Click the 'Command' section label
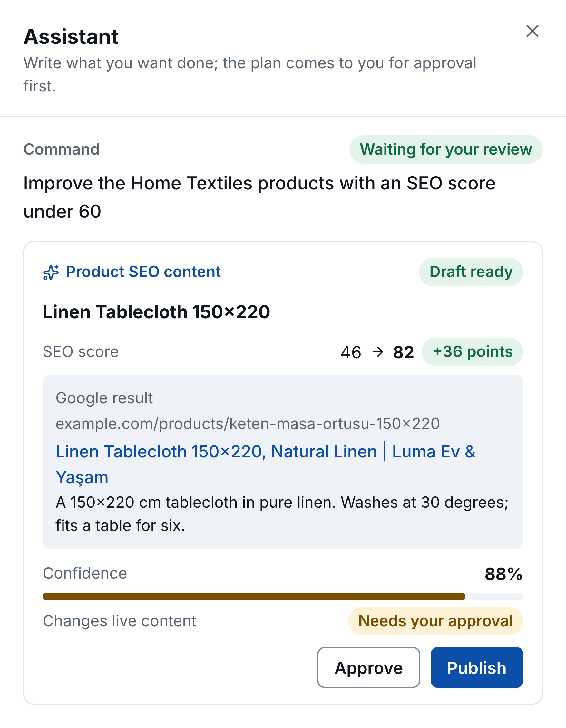566x728 pixels. tap(61, 149)
